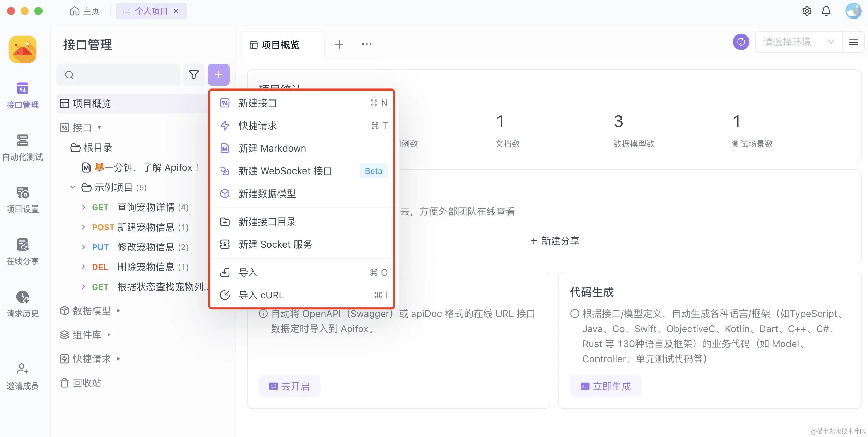Viewport: 868px width, 437px height.
Task: Open the 接口管理 sidebar section
Action: tap(23, 96)
